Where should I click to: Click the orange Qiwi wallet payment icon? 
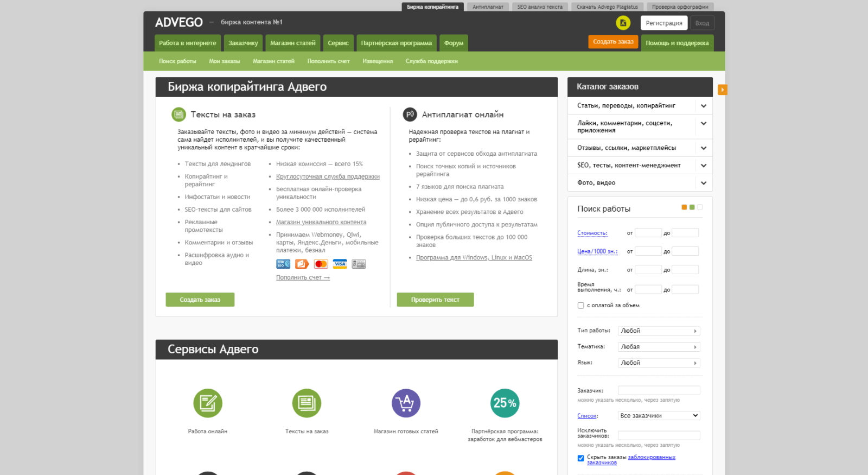pos(302,264)
